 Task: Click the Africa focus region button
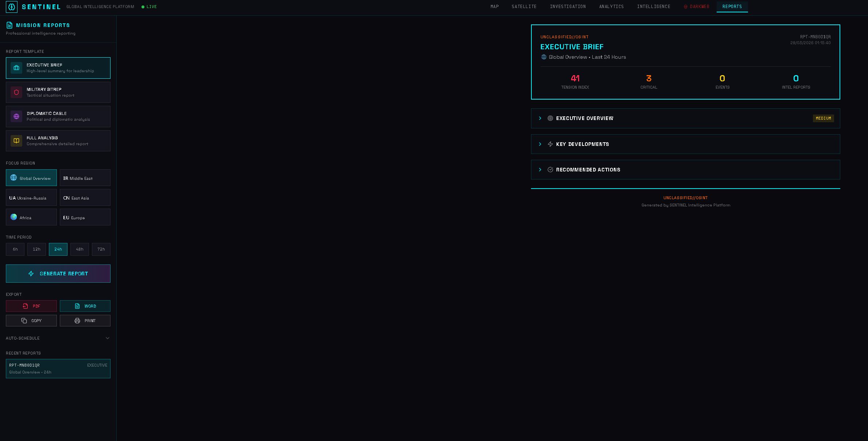[x=31, y=217]
